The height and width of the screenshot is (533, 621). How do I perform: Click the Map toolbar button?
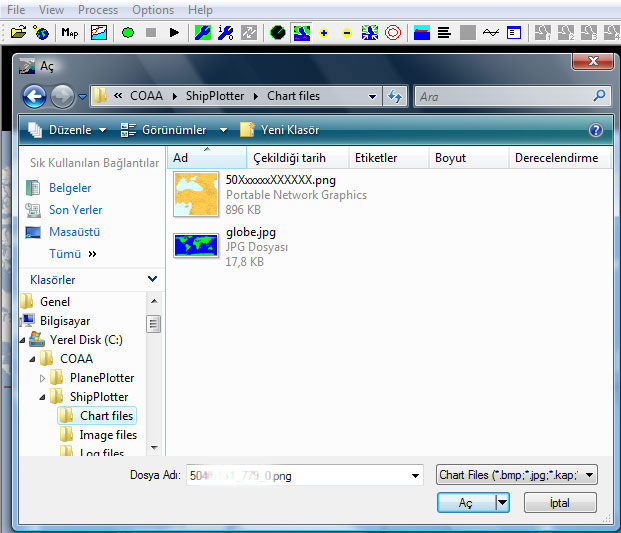[x=70, y=32]
